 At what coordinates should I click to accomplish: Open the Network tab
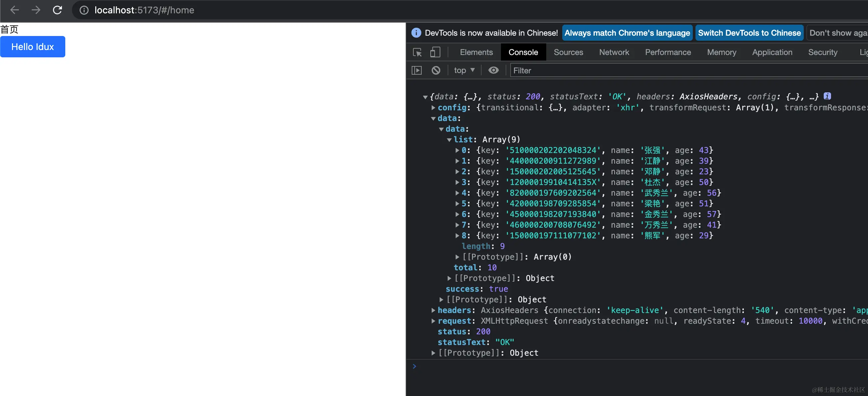[x=614, y=52]
